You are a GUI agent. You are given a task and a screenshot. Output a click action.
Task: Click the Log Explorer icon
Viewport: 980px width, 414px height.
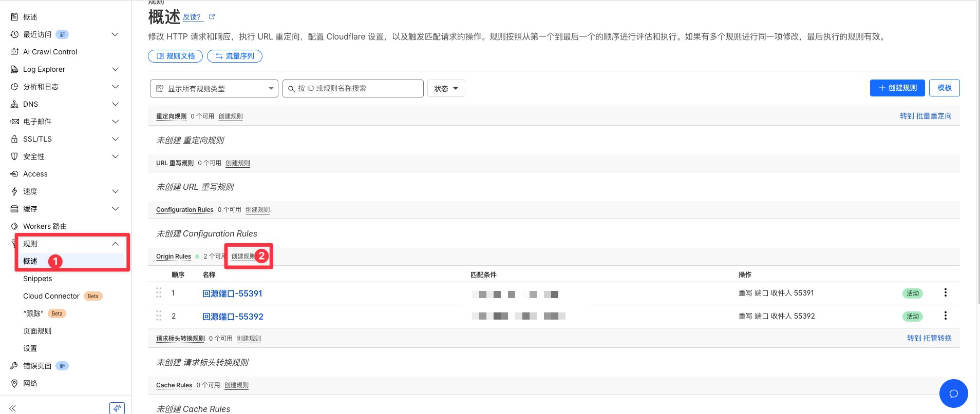[x=14, y=69]
